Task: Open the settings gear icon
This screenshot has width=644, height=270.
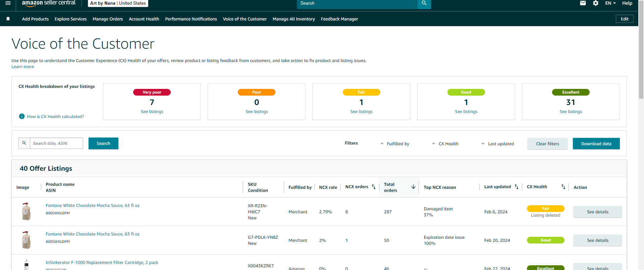Action: coord(596,3)
